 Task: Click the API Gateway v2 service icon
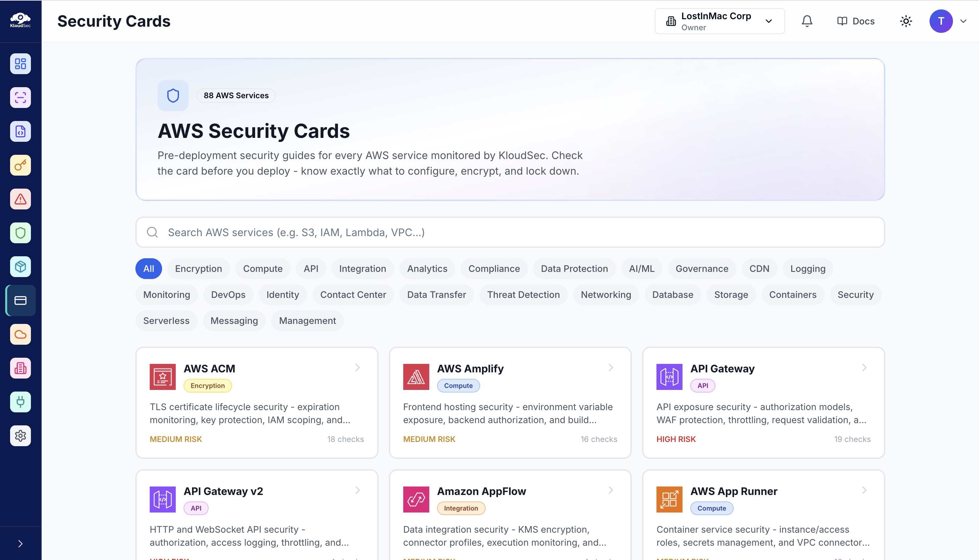coord(162,499)
